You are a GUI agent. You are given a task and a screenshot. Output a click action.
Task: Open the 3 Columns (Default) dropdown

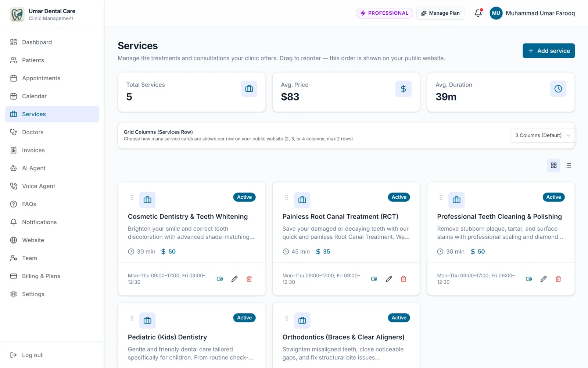pyautogui.click(x=542, y=135)
